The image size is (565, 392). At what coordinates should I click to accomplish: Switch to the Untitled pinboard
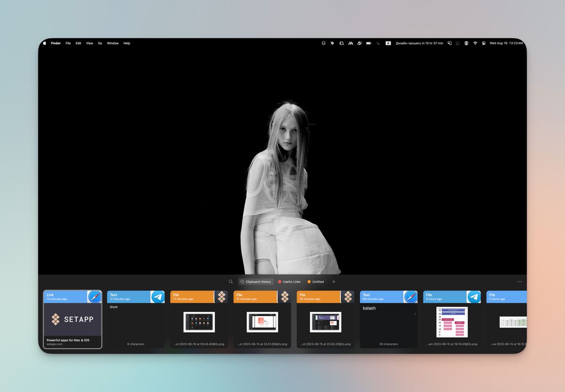[316, 282]
